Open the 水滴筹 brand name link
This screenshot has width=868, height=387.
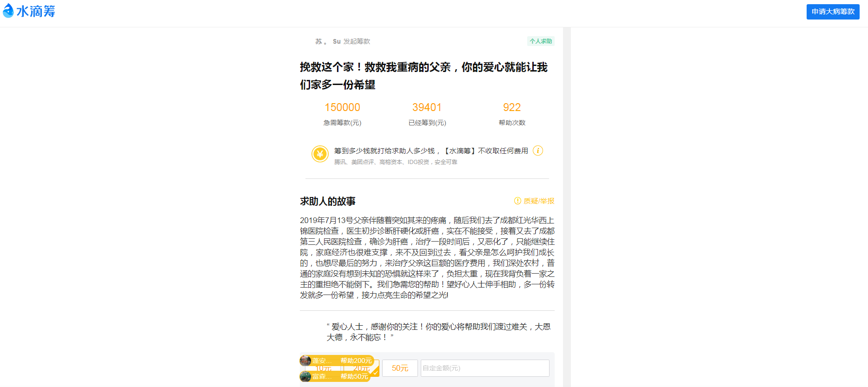click(x=36, y=11)
